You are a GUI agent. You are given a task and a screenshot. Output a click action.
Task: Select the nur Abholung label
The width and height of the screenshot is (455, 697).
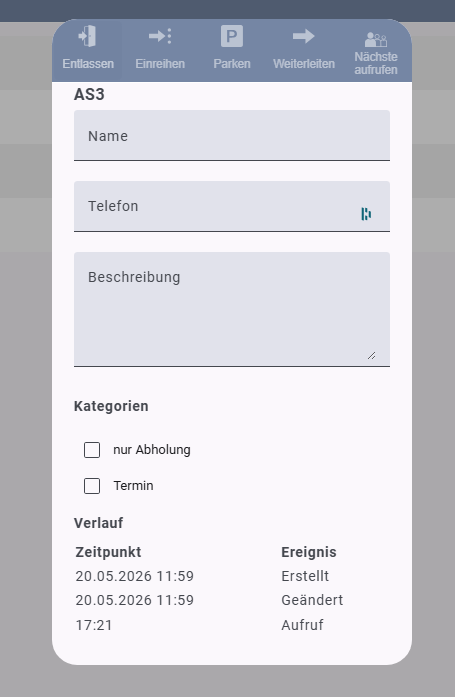[152, 450]
